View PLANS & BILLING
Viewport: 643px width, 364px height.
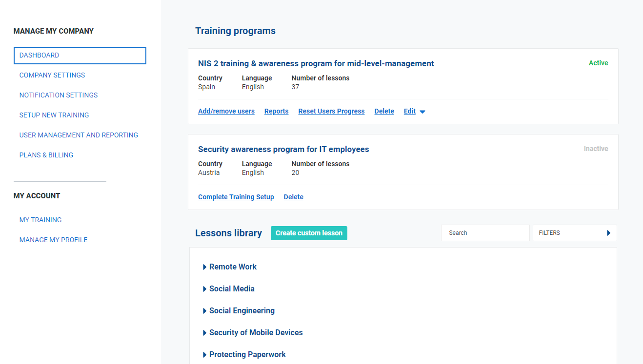click(46, 155)
